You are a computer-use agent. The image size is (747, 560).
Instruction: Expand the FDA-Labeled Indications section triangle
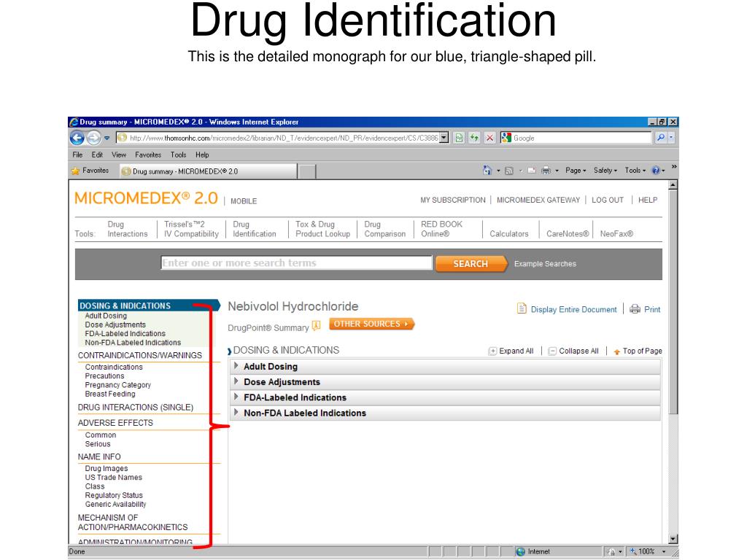(x=236, y=397)
